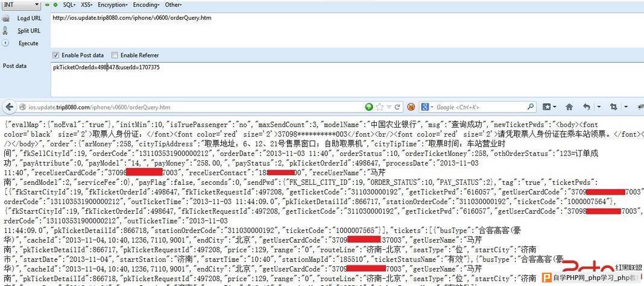
Task: Open the Encryption menu
Action: (113, 5)
